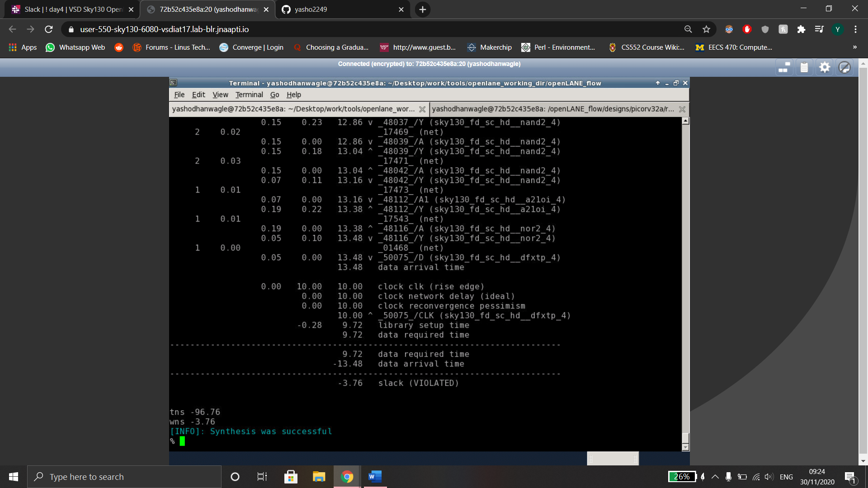Open the Chrome extensions puzzle icon
This screenshot has width=868, height=488.
click(801, 29)
